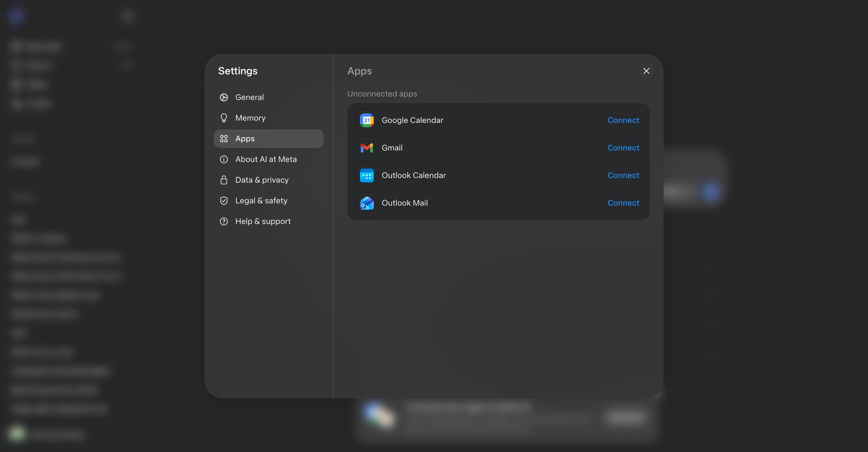868x452 pixels.
Task: Click the Legal & safety shield icon
Action: [x=224, y=201]
